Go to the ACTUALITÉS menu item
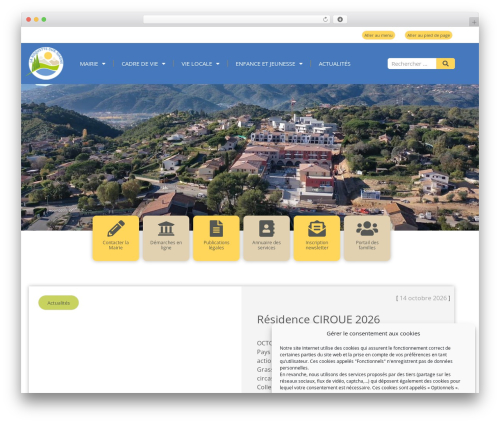 (x=334, y=64)
